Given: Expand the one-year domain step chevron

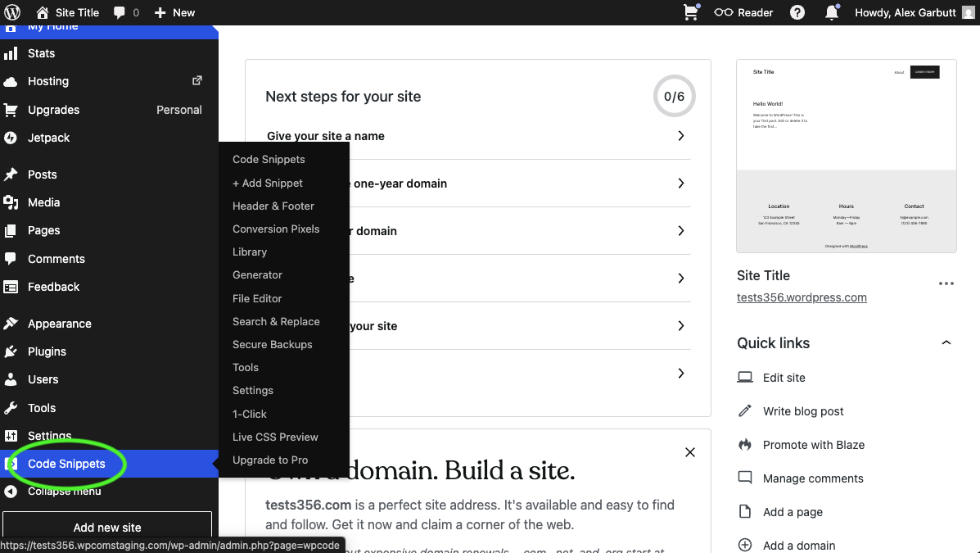Looking at the screenshot, I should (x=681, y=184).
